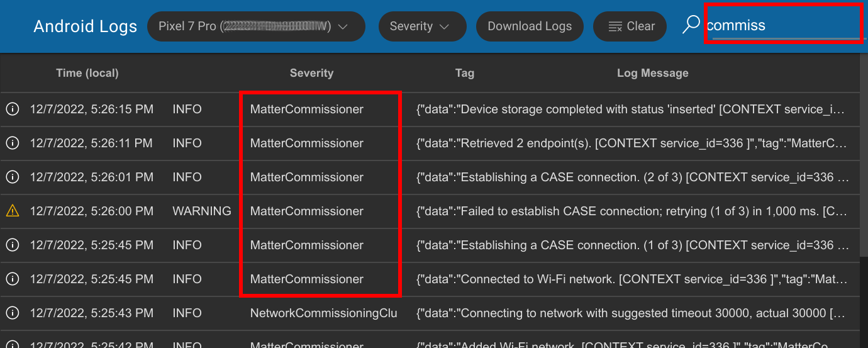Click the search magnifier icon

[691, 25]
